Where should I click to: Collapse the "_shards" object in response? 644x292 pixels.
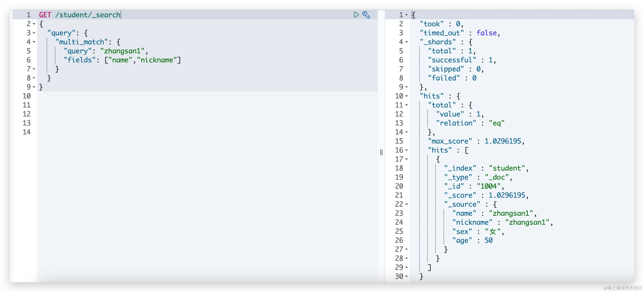[x=406, y=42]
